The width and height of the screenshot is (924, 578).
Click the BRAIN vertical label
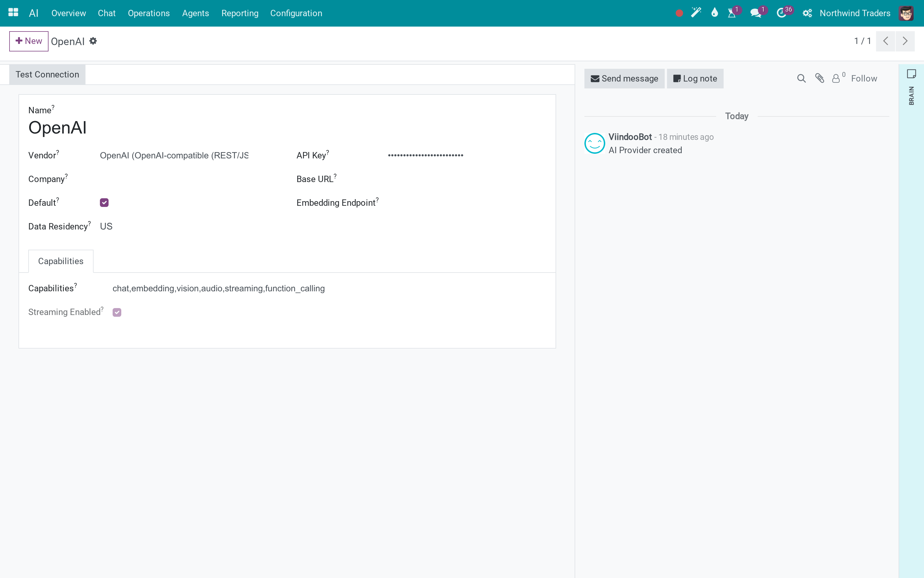tap(911, 96)
